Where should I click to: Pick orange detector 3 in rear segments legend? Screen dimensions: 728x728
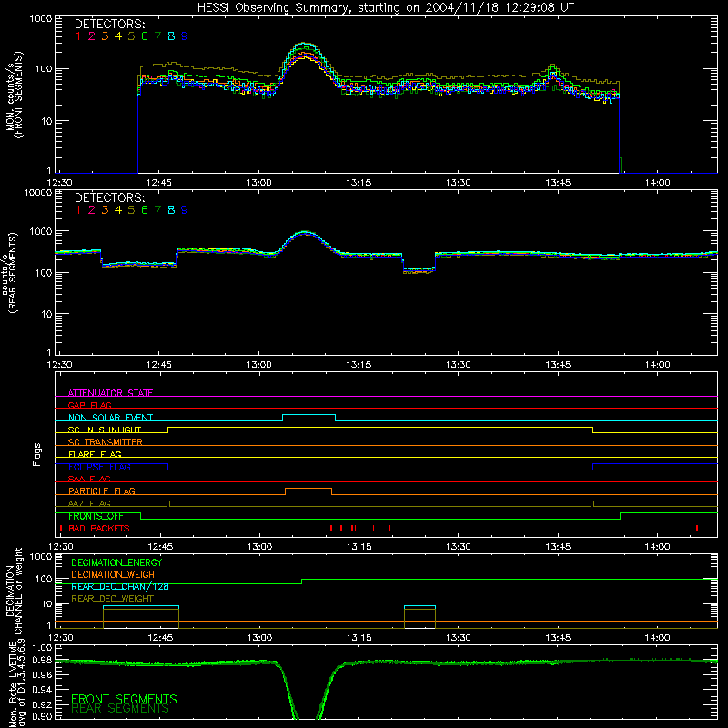[105, 210]
